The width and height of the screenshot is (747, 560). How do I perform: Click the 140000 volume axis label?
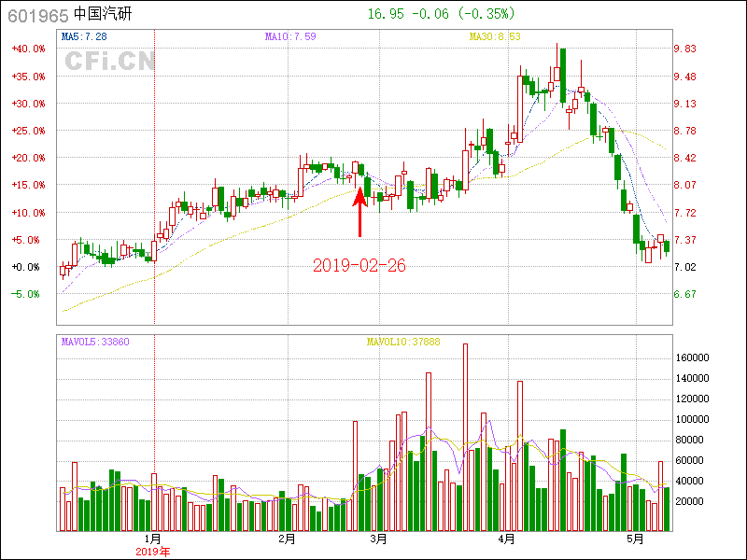[693, 379]
